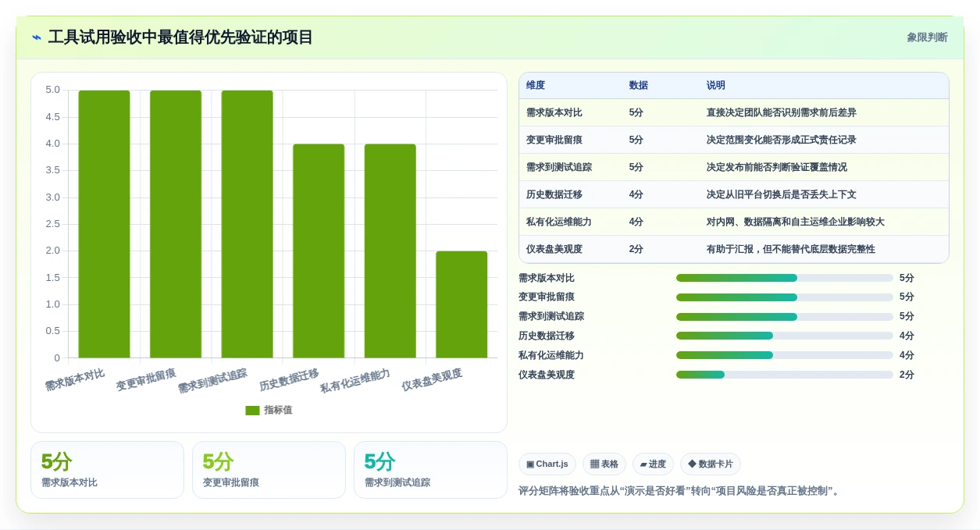Open the 变更审批留痕 5分 data card
Screen dimensions: 980x530
[x=269, y=470]
